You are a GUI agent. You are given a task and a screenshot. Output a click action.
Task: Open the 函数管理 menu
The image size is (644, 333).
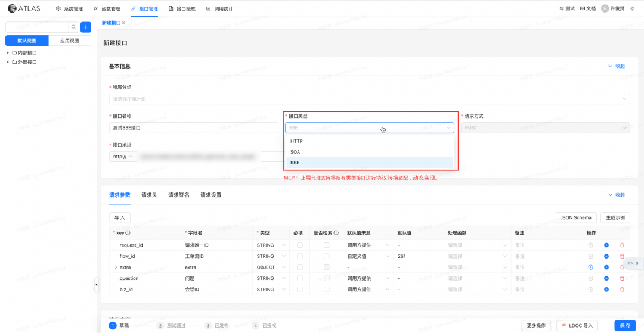(107, 8)
